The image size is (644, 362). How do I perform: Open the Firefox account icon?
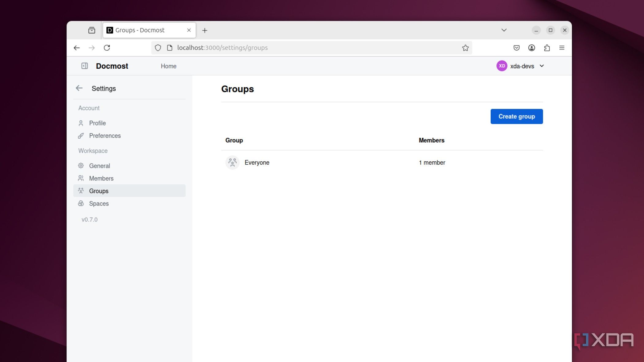tap(532, 48)
